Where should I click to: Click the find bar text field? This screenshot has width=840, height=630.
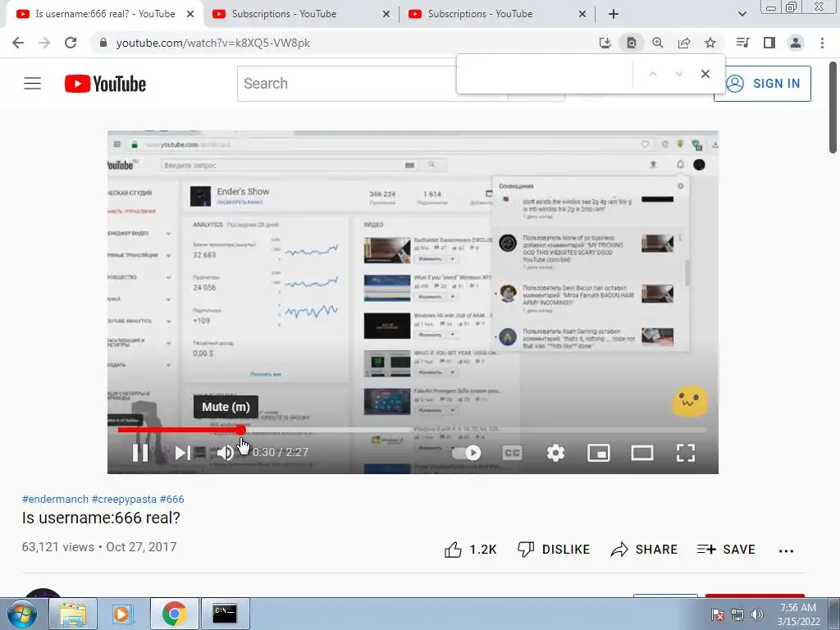545,74
